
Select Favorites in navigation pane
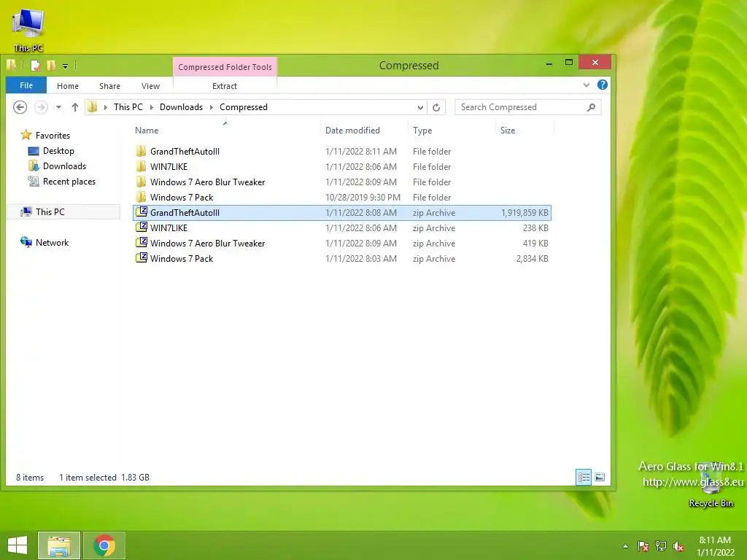pos(53,135)
